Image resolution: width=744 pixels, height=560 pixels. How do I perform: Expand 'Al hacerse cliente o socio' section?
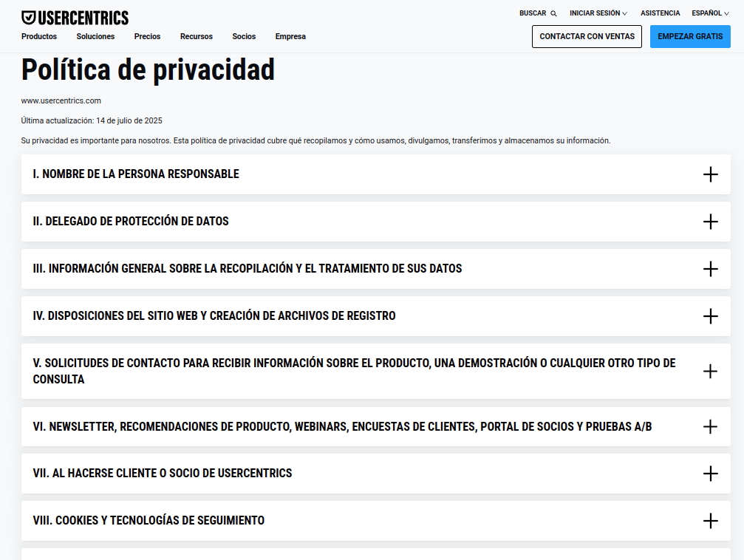pyautogui.click(x=376, y=474)
